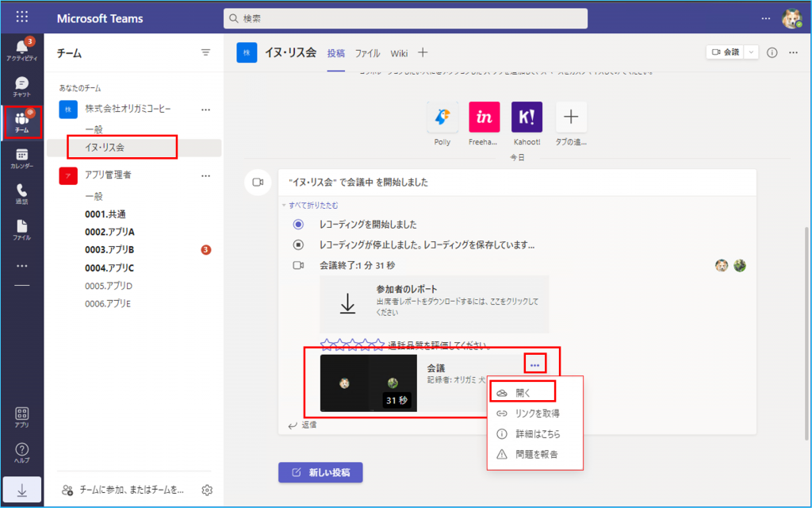Click the Help icon in sidebar

[21, 453]
